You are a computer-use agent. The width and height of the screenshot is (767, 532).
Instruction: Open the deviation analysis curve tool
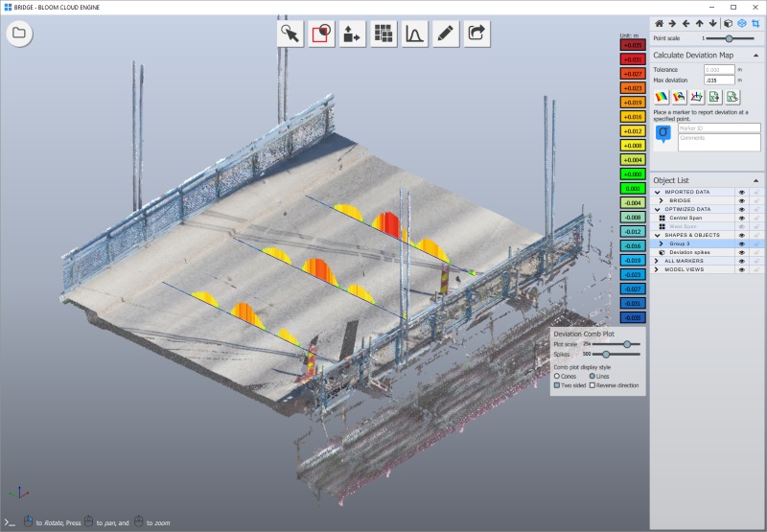[x=415, y=34]
